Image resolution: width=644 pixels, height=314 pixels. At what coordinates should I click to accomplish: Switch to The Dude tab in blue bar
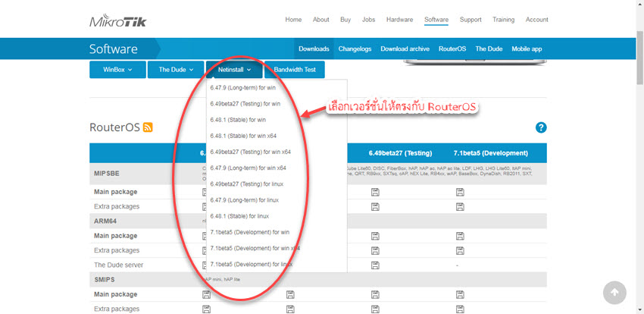tap(489, 49)
